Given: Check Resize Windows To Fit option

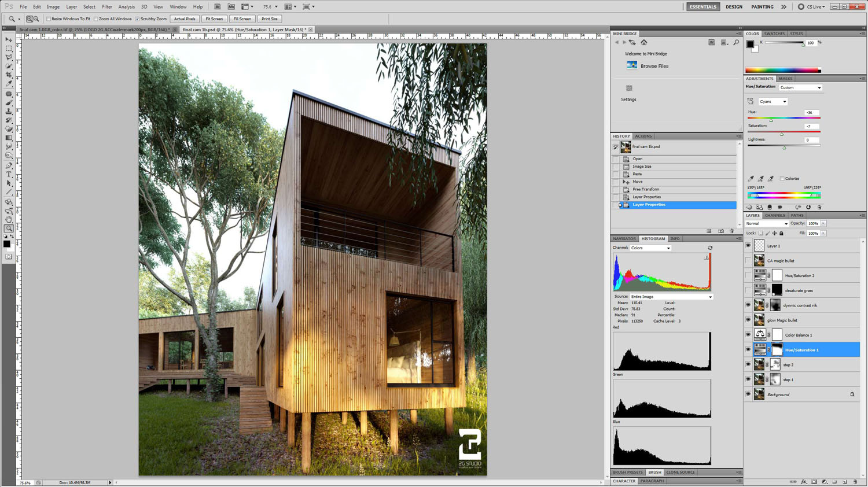Looking at the screenshot, I should [49, 19].
